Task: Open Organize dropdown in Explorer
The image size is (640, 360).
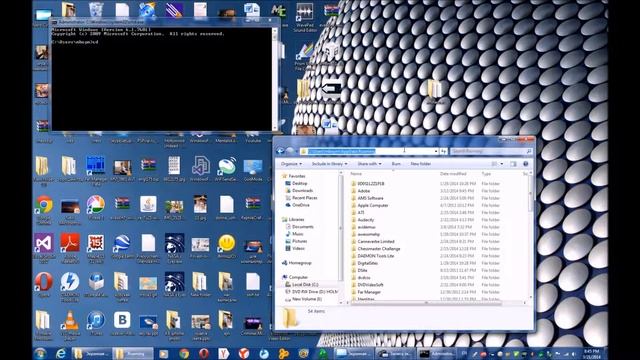Action: [291, 164]
